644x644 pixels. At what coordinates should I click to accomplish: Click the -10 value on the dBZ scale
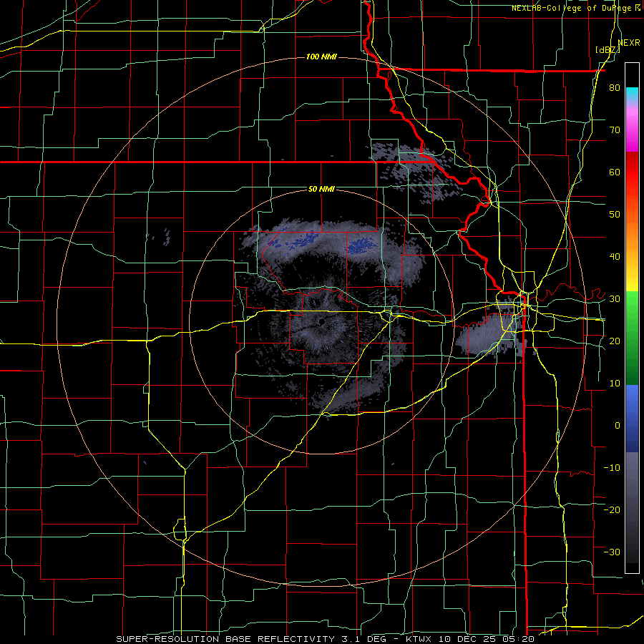point(612,467)
